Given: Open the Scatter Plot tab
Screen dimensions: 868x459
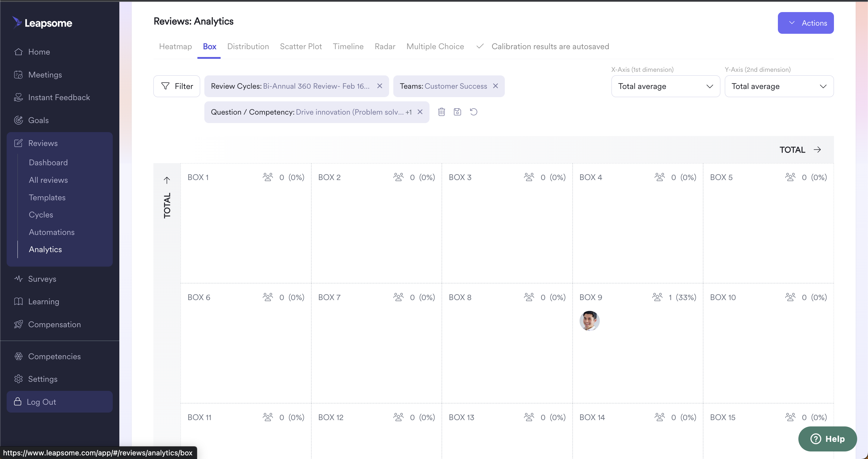Looking at the screenshot, I should (x=300, y=46).
